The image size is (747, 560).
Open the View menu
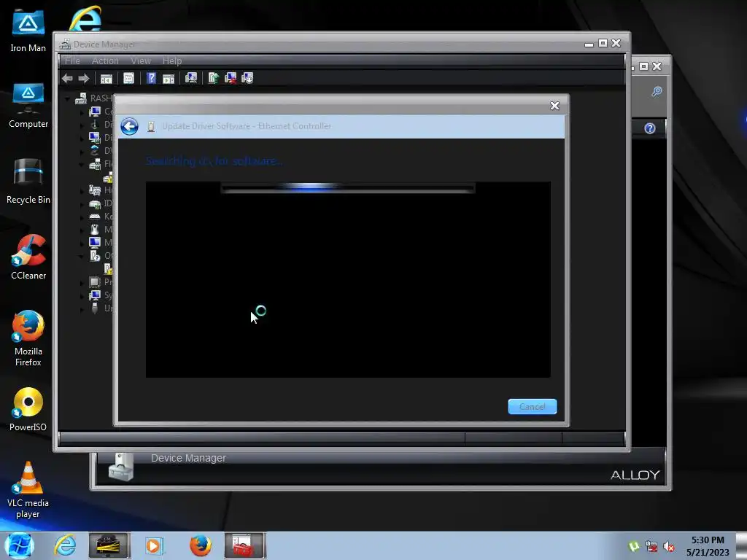coord(141,61)
